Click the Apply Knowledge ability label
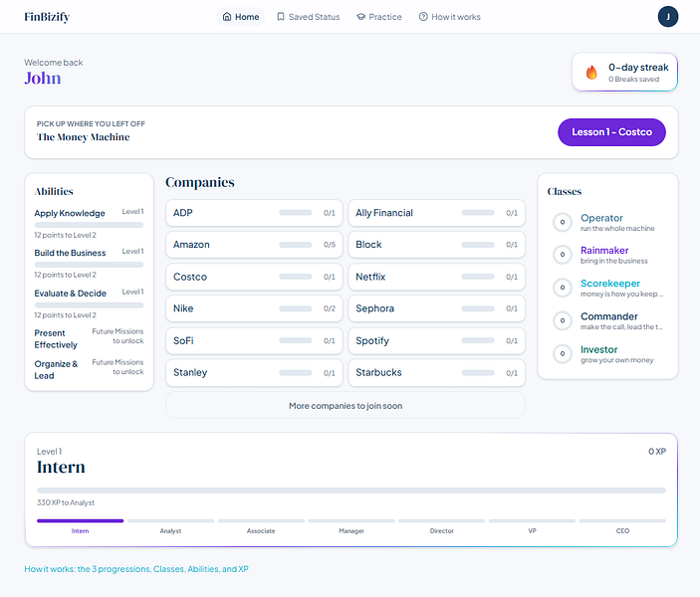This screenshot has height=597, width=700. (70, 213)
